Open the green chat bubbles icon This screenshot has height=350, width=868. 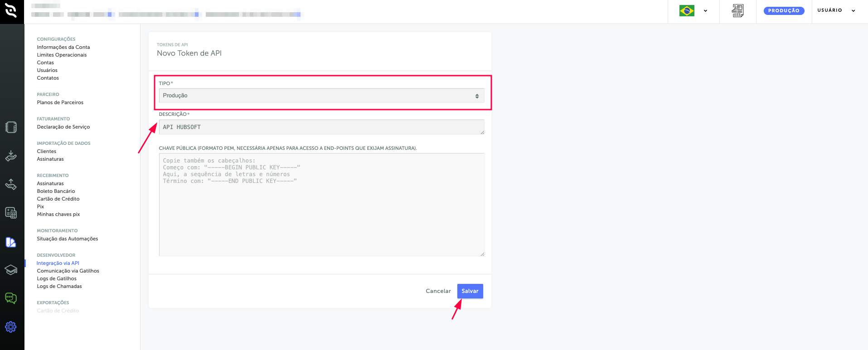click(11, 298)
